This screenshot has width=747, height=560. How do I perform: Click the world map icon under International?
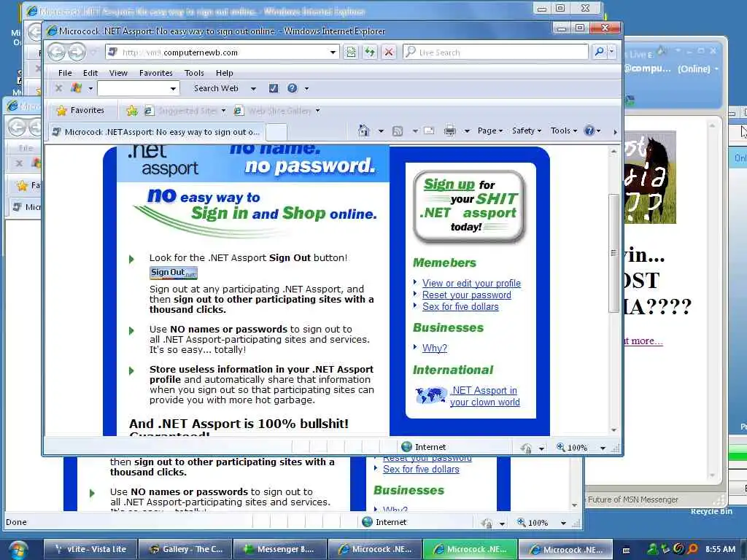click(430, 395)
